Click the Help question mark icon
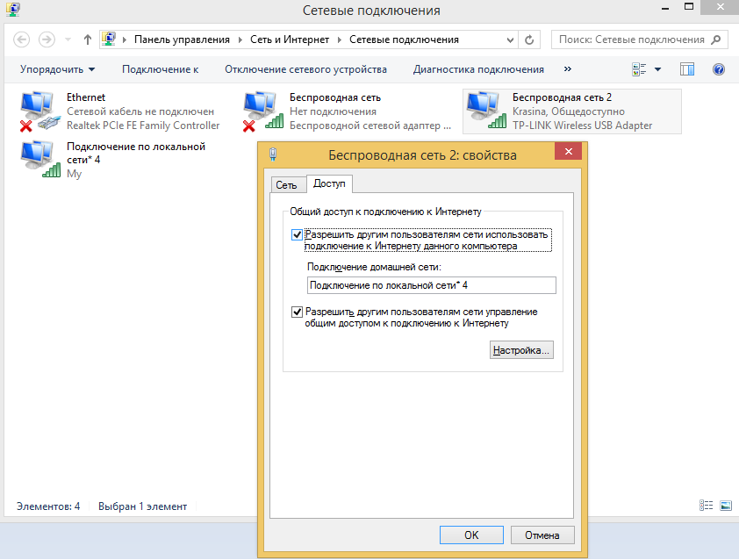The image size is (739, 560). click(719, 69)
